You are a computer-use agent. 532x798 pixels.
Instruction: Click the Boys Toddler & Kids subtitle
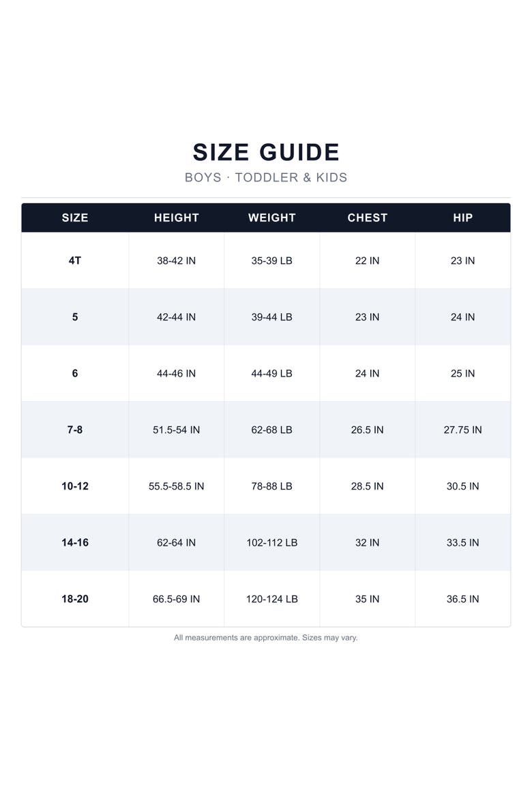click(x=266, y=177)
